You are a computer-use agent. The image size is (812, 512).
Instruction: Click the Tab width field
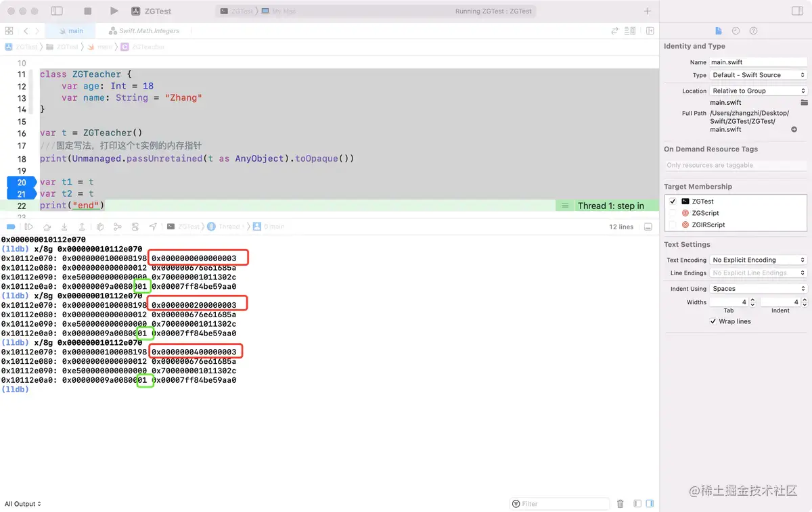pyautogui.click(x=729, y=302)
